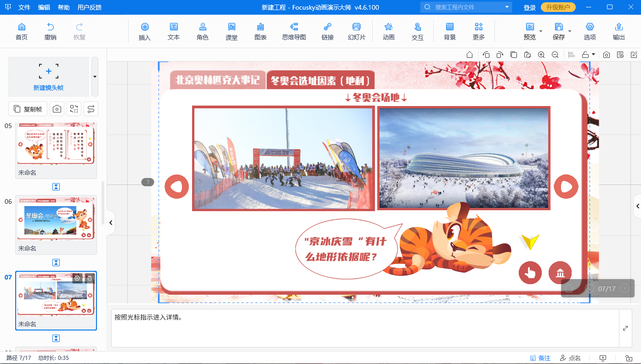The width and height of the screenshot is (641, 364).
Task: Expand the right side panel
Action: point(638,207)
